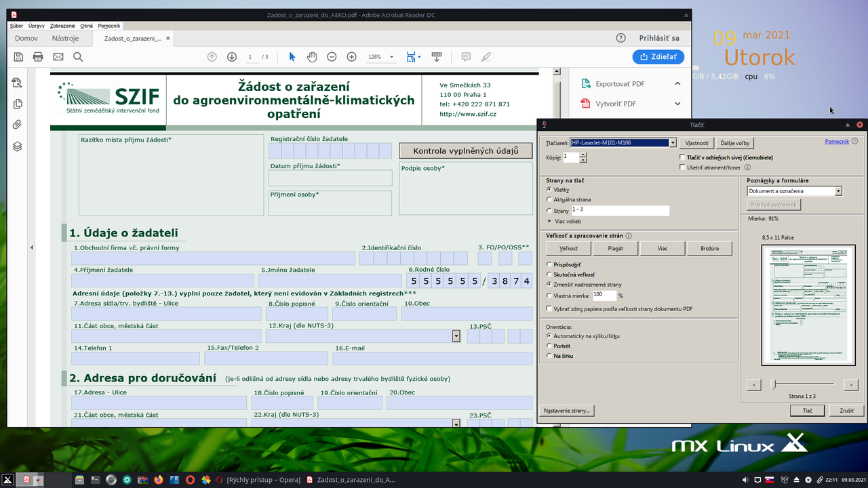Switch to the Domov tab
This screenshot has width=868, height=488.
(x=26, y=39)
